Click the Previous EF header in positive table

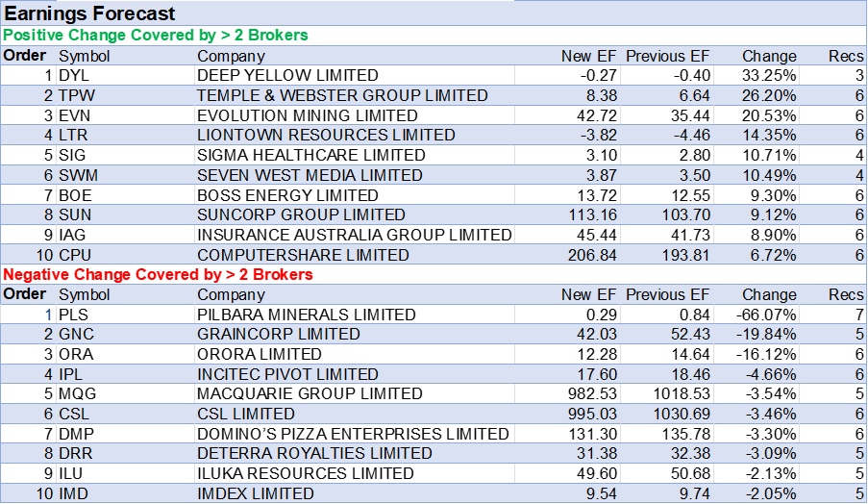click(667, 56)
